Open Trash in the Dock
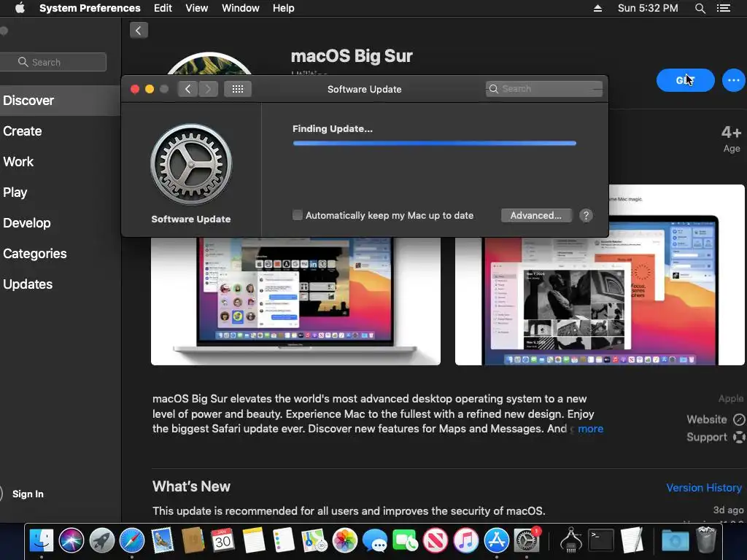 [x=706, y=540]
